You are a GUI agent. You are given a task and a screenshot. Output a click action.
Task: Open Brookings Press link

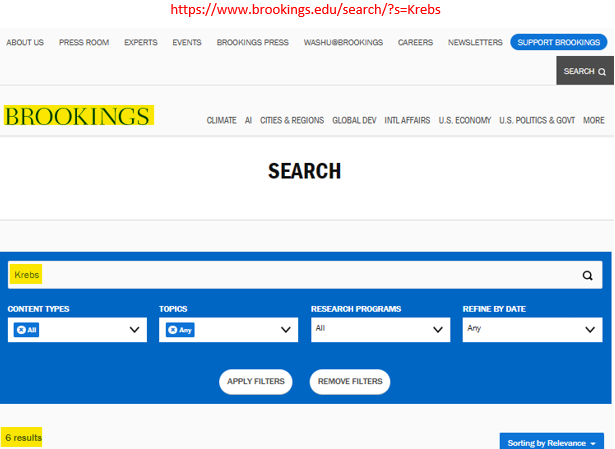(253, 42)
